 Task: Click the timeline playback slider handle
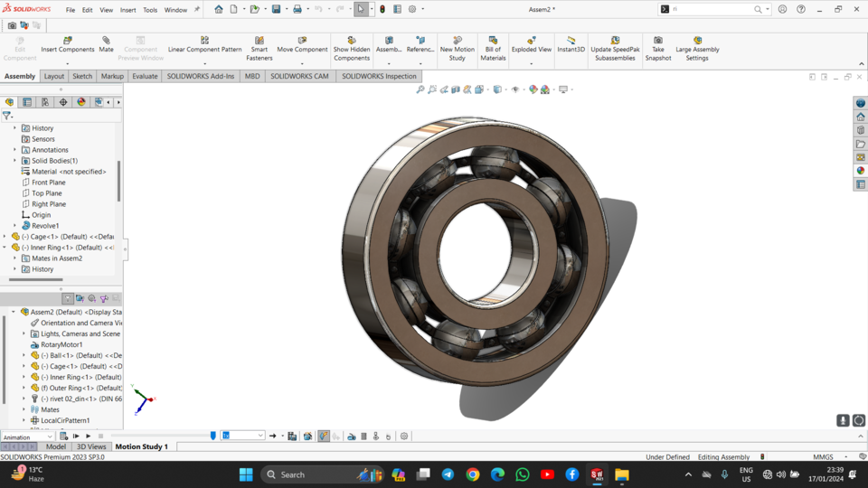pos(213,436)
